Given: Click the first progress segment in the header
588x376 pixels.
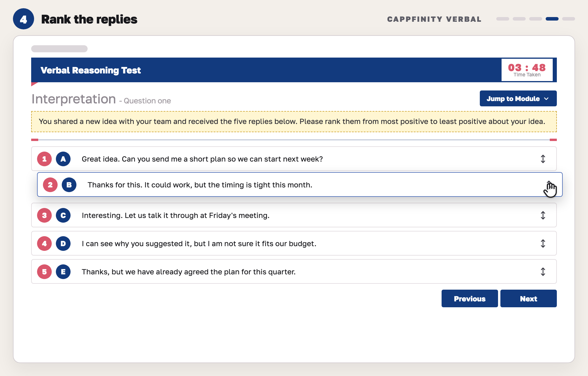Looking at the screenshot, I should pos(503,19).
